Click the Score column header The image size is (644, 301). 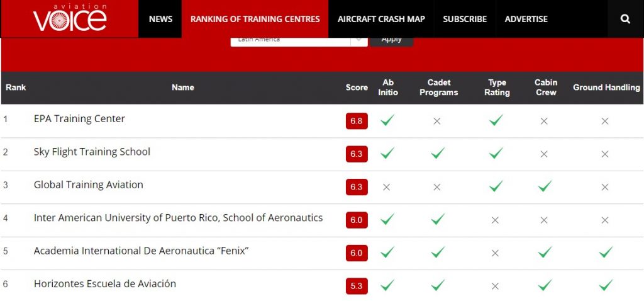[357, 87]
